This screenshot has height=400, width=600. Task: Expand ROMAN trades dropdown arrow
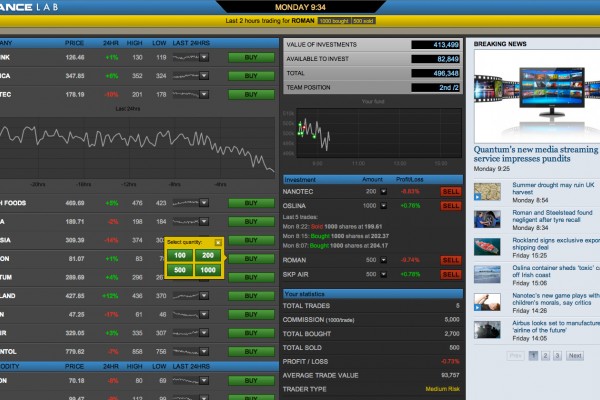pyautogui.click(x=383, y=260)
